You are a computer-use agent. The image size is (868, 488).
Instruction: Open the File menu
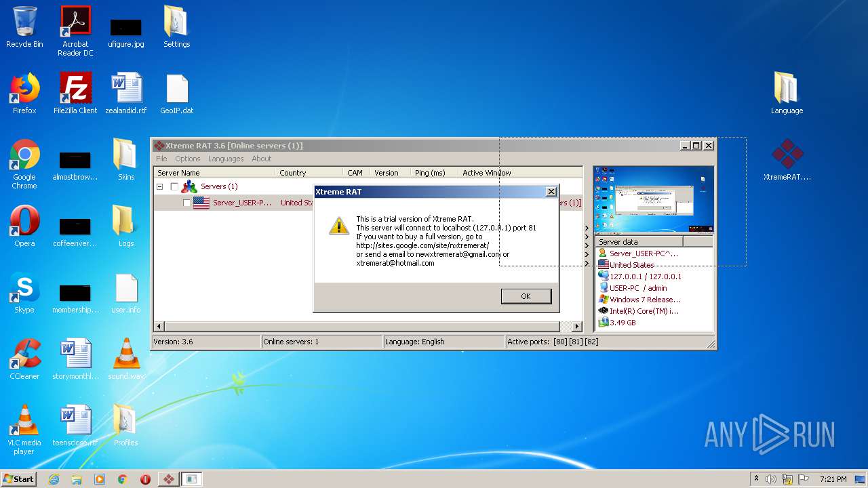point(161,159)
